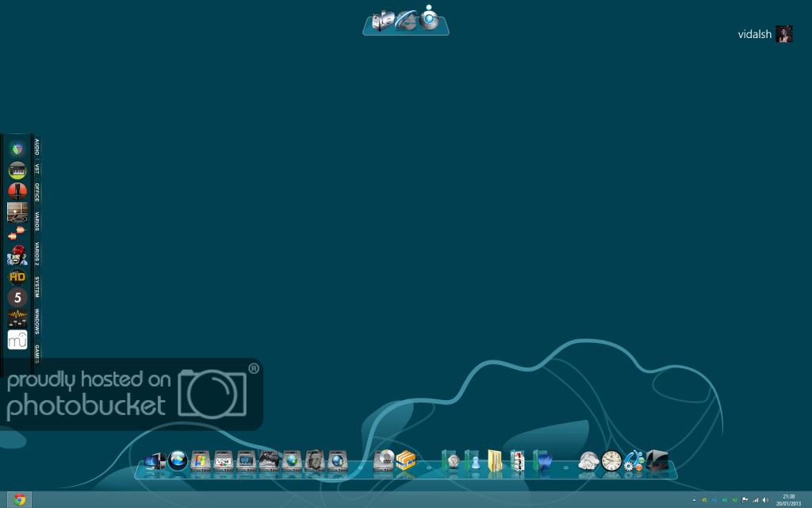The height and width of the screenshot is (508, 812).
Task: Launch the piano keyboard app in the sidebar
Action: [17, 170]
